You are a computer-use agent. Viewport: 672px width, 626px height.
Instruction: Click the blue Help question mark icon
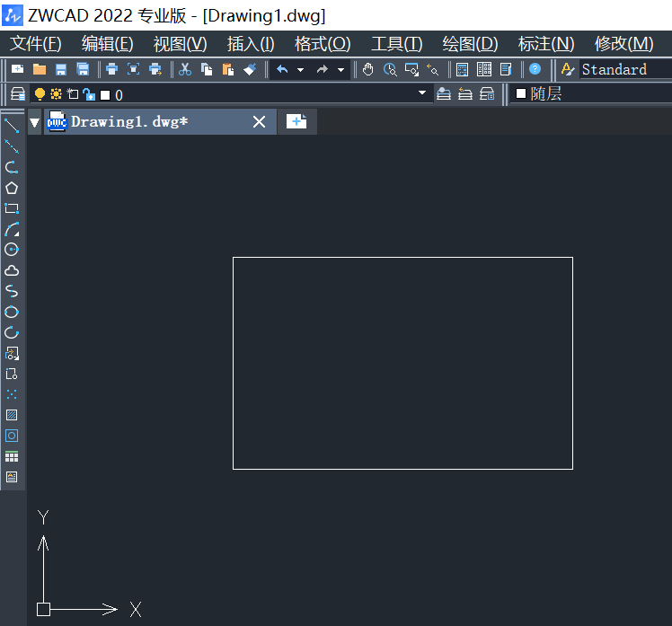535,68
